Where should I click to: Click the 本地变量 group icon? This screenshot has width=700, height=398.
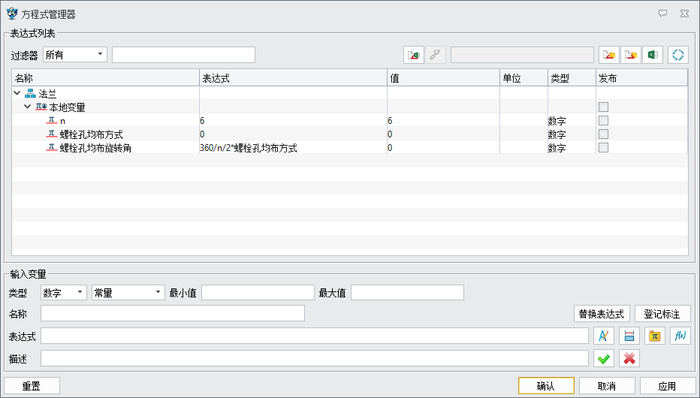tap(42, 107)
